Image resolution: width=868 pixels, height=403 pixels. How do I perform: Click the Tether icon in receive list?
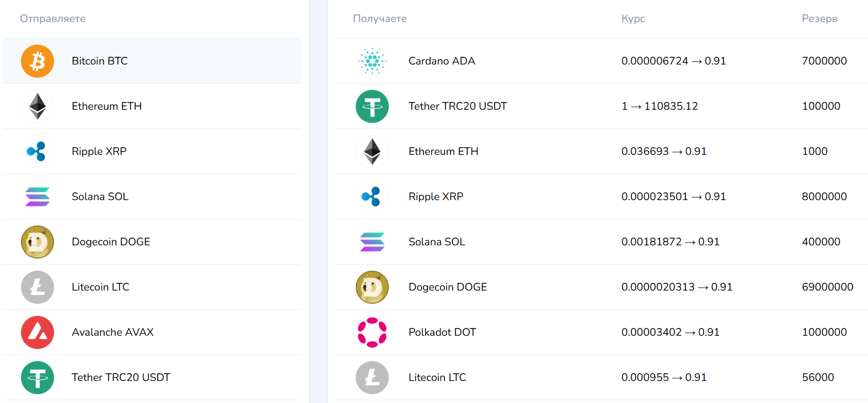(372, 106)
